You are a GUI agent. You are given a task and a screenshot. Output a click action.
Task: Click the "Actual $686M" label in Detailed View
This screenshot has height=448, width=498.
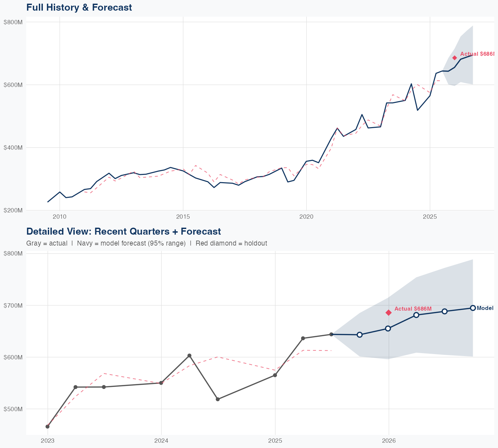tap(413, 309)
